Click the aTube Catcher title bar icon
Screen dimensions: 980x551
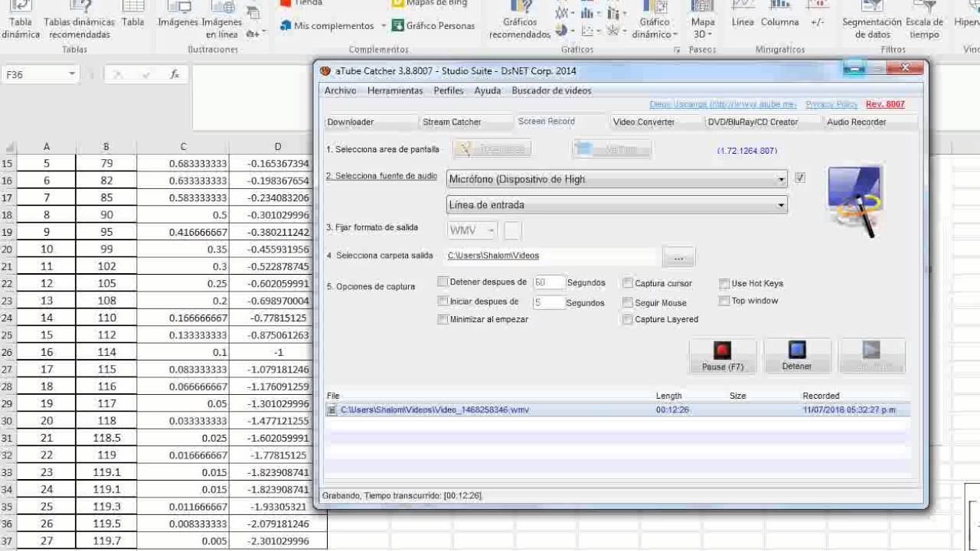[x=326, y=71]
